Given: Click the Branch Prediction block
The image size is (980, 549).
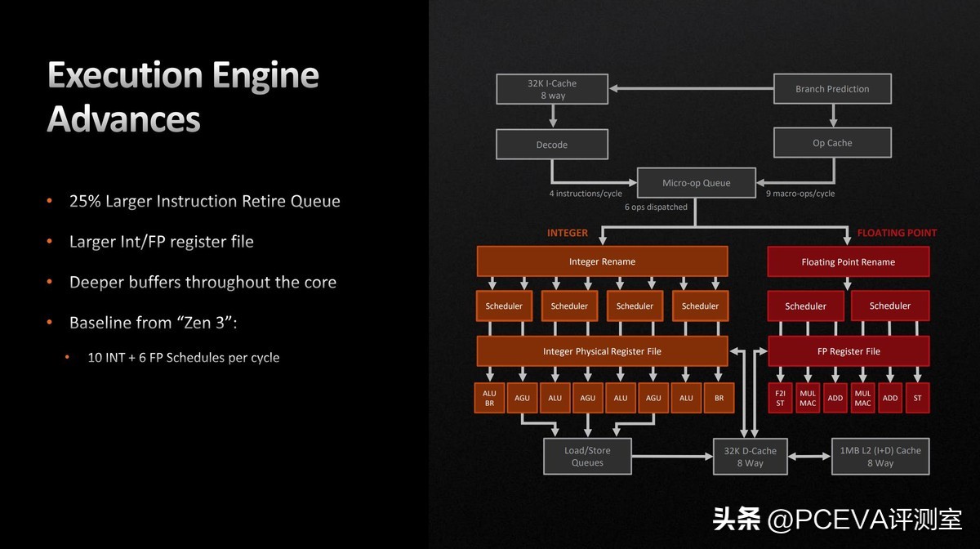Looking at the screenshot, I should [831, 88].
